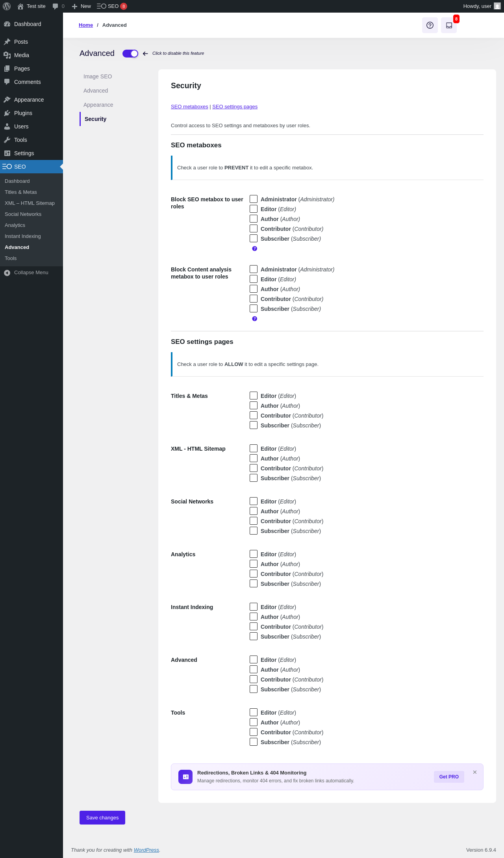This screenshot has width=504, height=858.
Task: Click the Content analysis help tooltip icon
Action: (x=255, y=319)
